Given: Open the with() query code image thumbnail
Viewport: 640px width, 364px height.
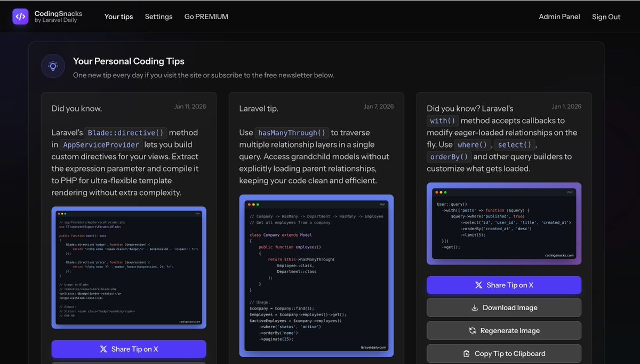Looking at the screenshot, I should (x=504, y=224).
